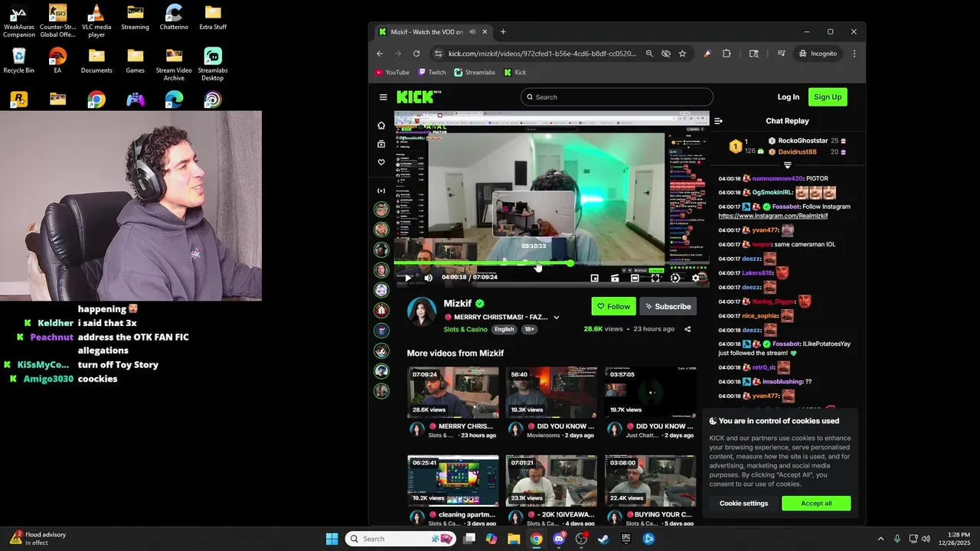The width and height of the screenshot is (980, 551).
Task: Open the zoom magnifier in address bar
Action: (649, 54)
